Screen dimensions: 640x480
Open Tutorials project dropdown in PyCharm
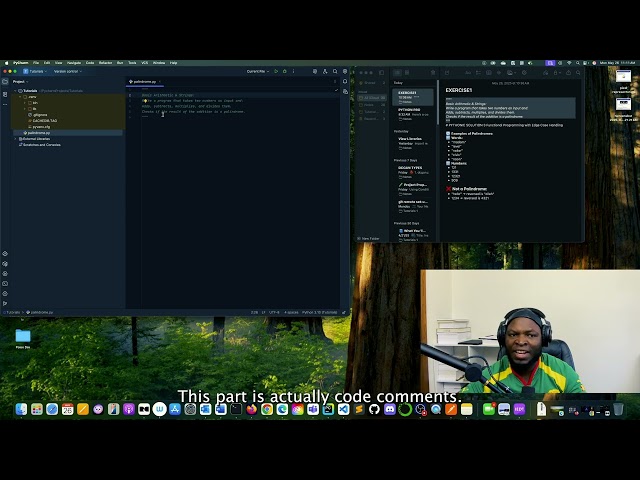[35, 71]
